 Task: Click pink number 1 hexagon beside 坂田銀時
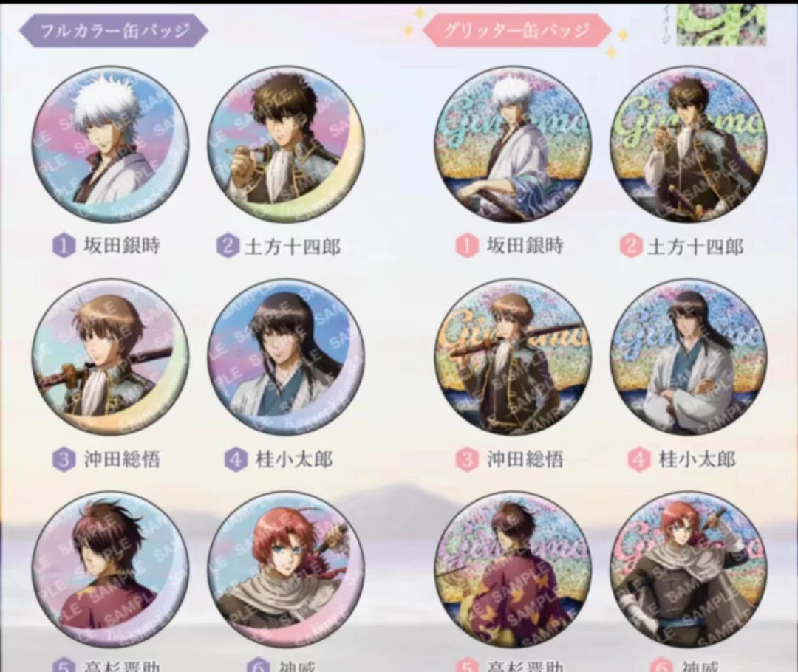pyautogui.click(x=467, y=246)
